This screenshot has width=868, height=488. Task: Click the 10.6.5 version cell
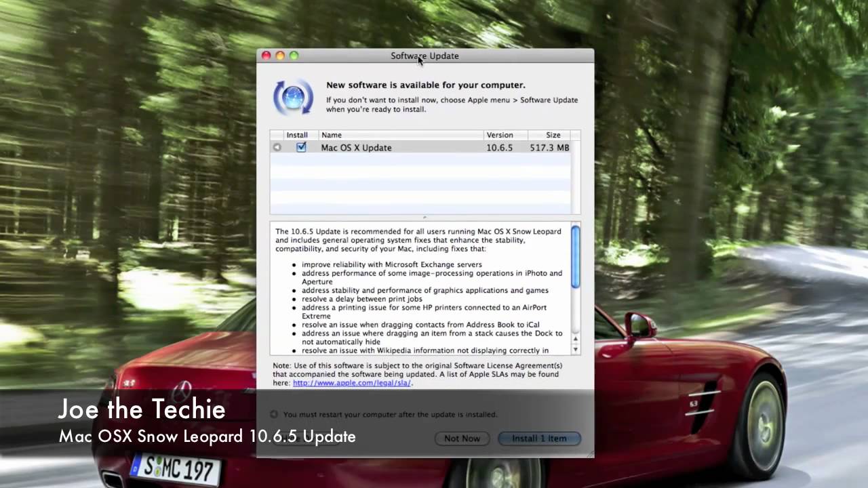[499, 148]
